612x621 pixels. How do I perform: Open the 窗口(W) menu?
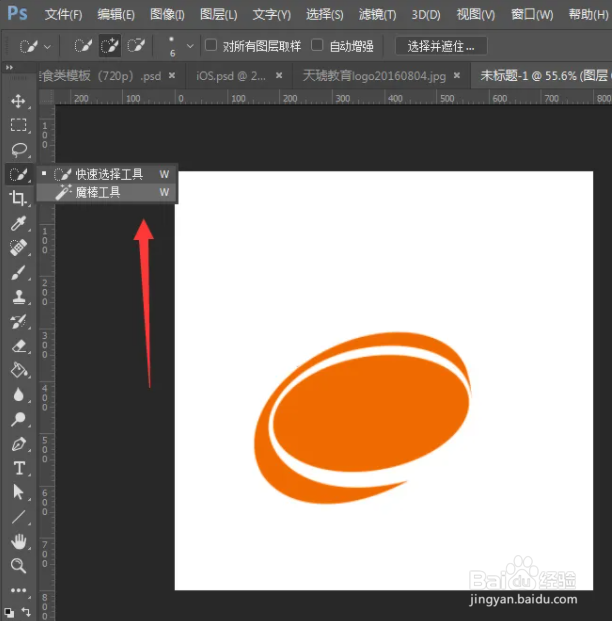(x=532, y=15)
